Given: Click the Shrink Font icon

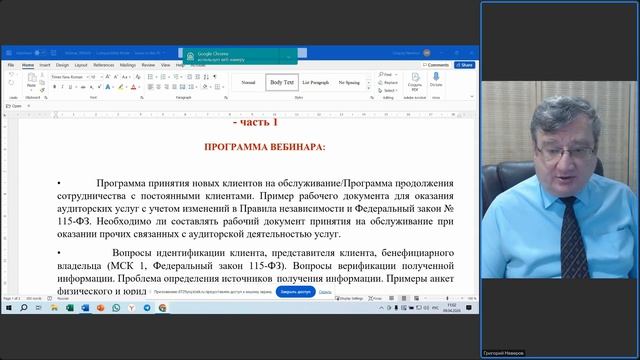Looking at the screenshot, I should tap(116, 77).
